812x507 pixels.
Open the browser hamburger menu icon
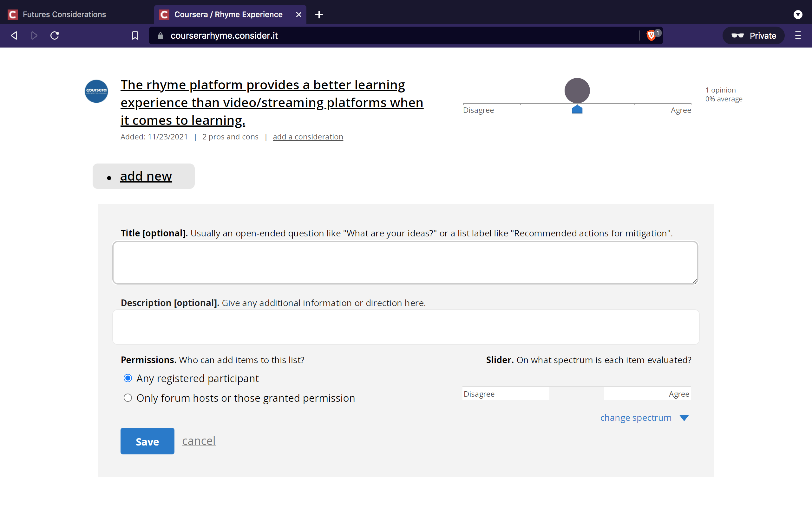pos(798,35)
